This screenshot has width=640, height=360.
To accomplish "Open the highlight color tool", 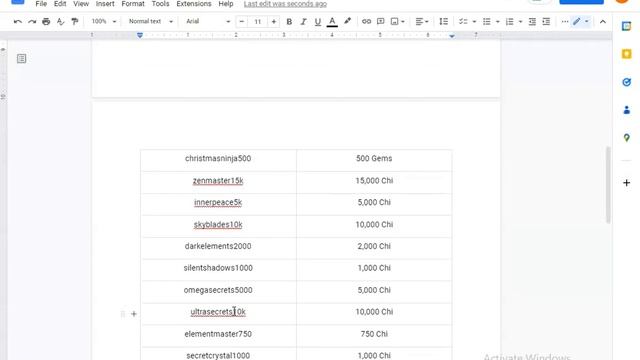I will (347, 22).
